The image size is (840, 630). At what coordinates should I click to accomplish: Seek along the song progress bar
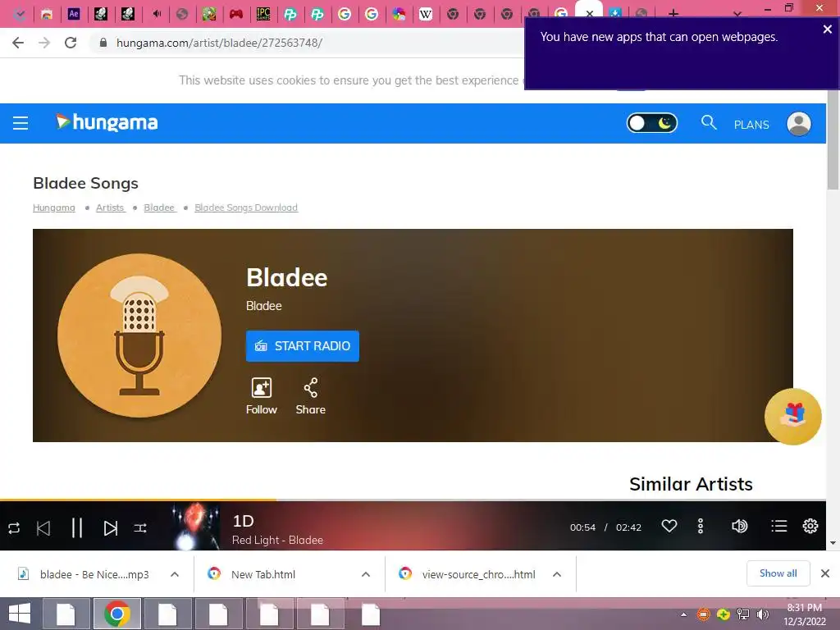pyautogui.click(x=413, y=500)
